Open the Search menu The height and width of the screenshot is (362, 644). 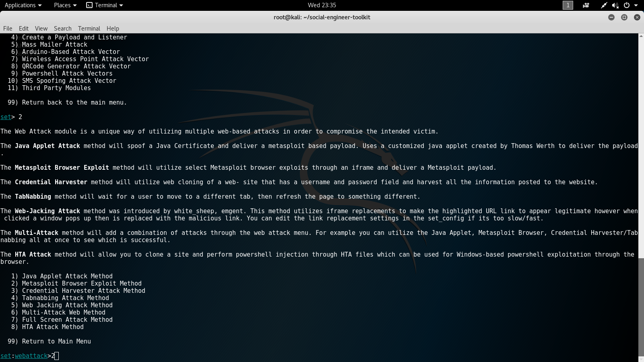[x=63, y=29]
